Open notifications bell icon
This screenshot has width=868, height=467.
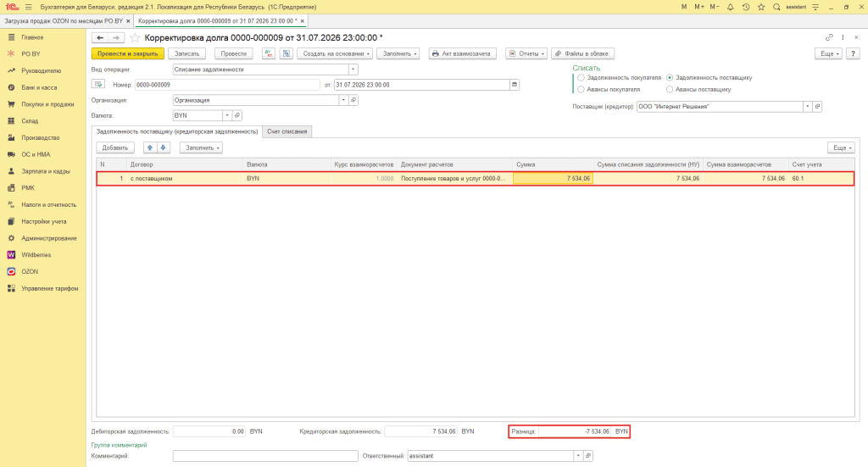[730, 7]
